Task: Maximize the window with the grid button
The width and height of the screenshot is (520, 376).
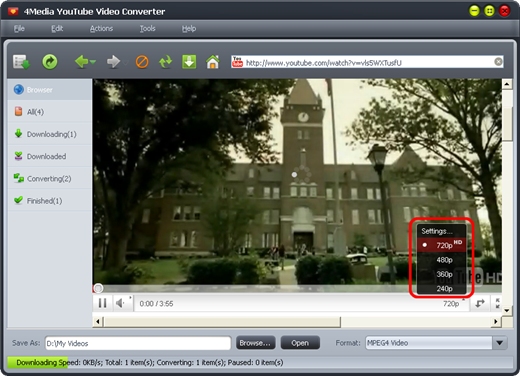Action: click(x=489, y=11)
